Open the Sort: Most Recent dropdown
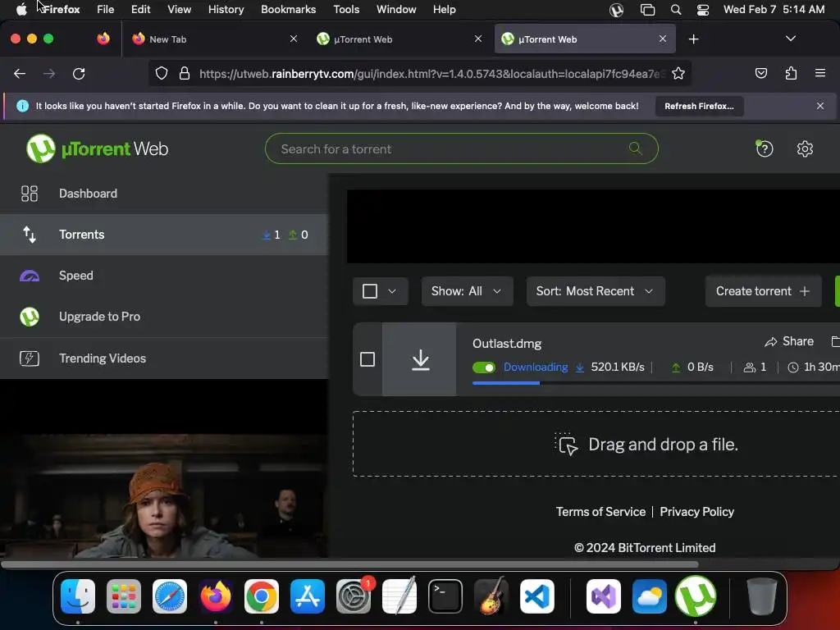This screenshot has width=840, height=630. 596,291
